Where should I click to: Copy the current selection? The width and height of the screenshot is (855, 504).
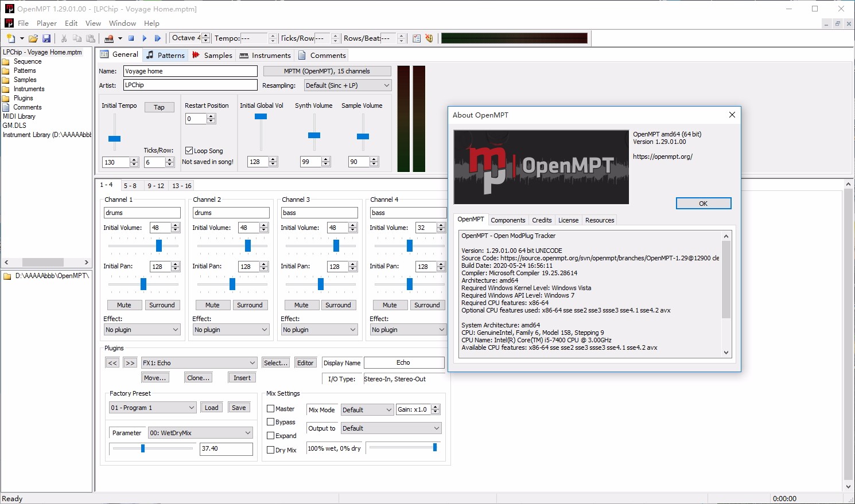click(77, 38)
